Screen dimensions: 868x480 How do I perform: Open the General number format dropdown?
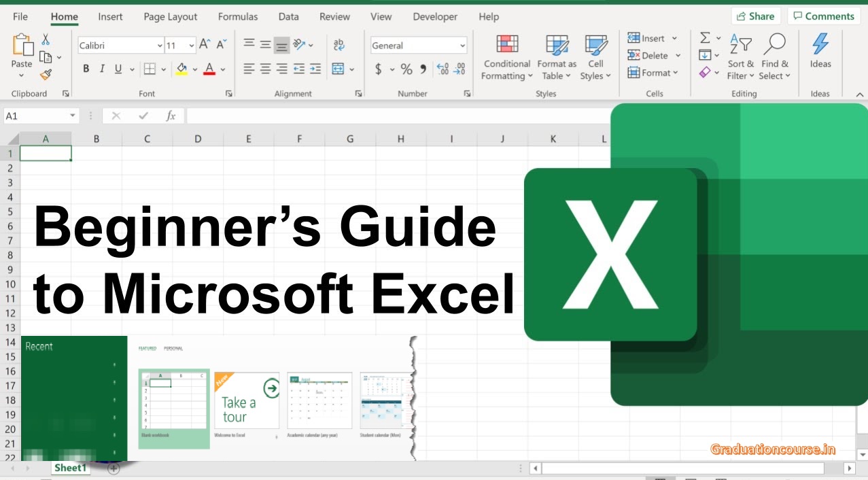[462, 46]
